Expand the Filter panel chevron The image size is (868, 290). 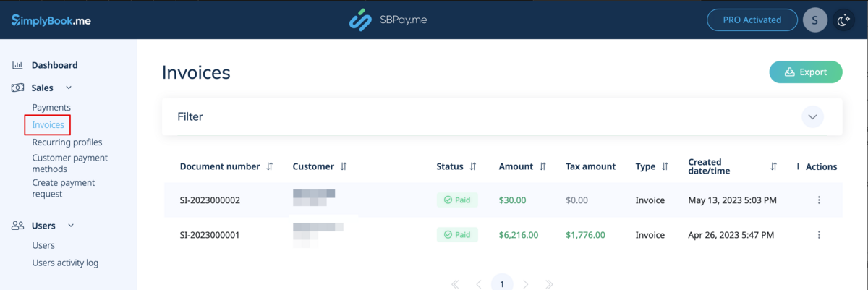coord(812,116)
